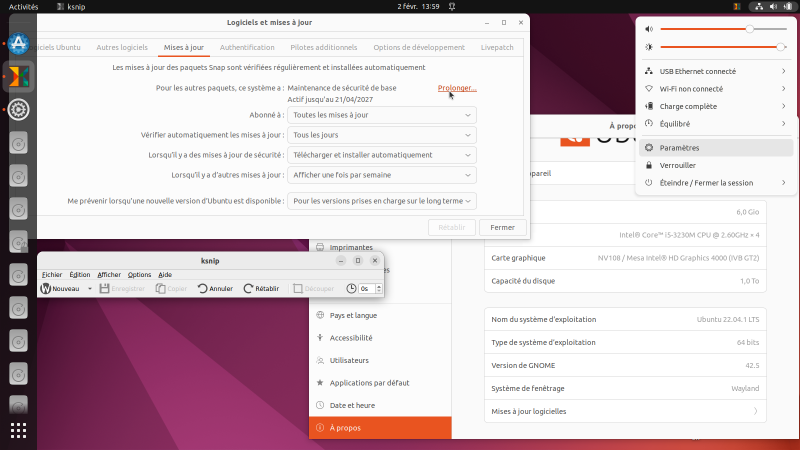Expand Éteindre / Fermer la session submenu
800x450 pixels.
[782, 183]
